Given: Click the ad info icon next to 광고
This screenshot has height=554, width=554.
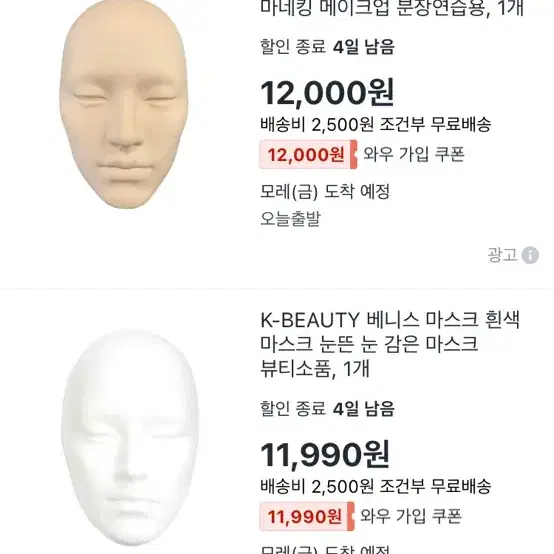Looking at the screenshot, I should 530,255.
